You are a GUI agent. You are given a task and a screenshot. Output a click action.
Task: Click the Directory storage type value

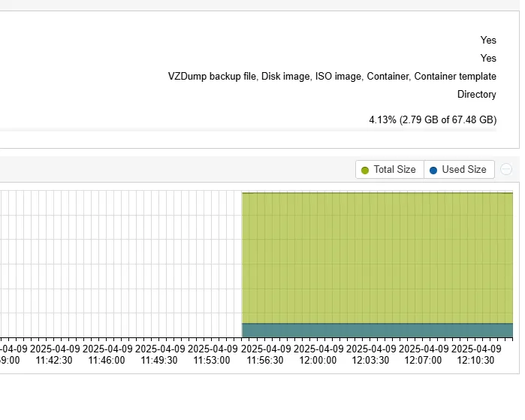pos(476,95)
